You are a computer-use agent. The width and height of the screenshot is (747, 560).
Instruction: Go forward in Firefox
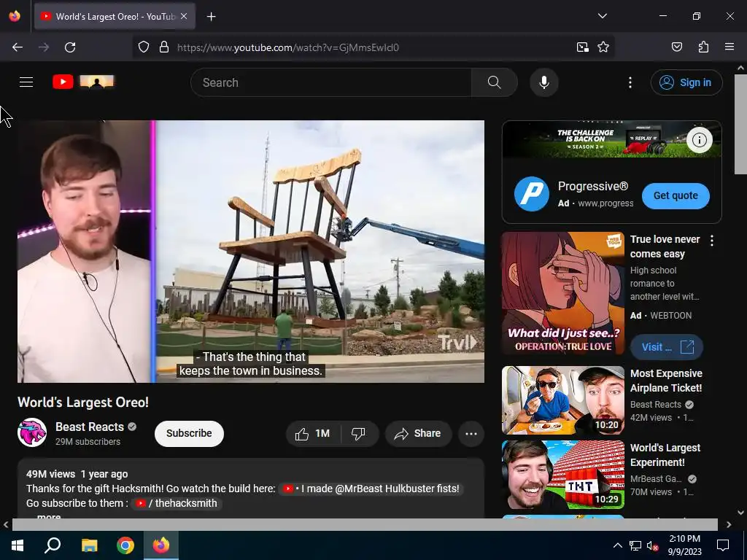click(44, 47)
